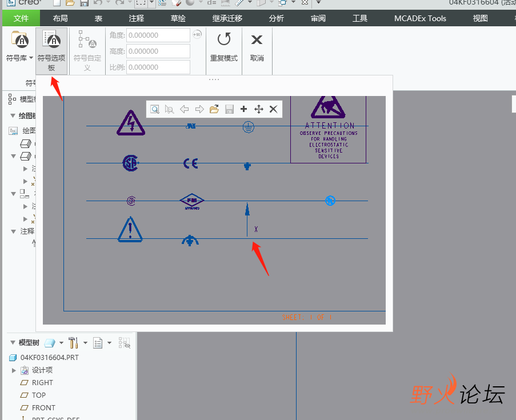
Task: Select the large CSA mark symbol
Action: (131, 163)
